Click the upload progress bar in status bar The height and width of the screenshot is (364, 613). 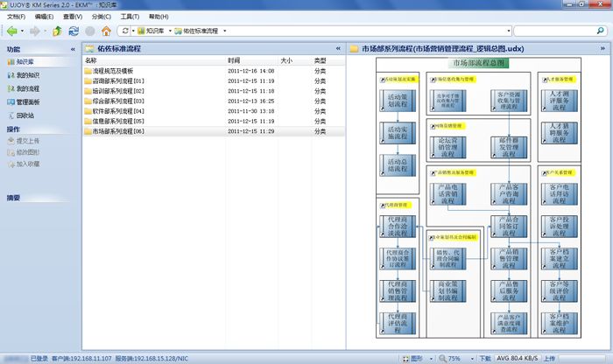pos(582,358)
